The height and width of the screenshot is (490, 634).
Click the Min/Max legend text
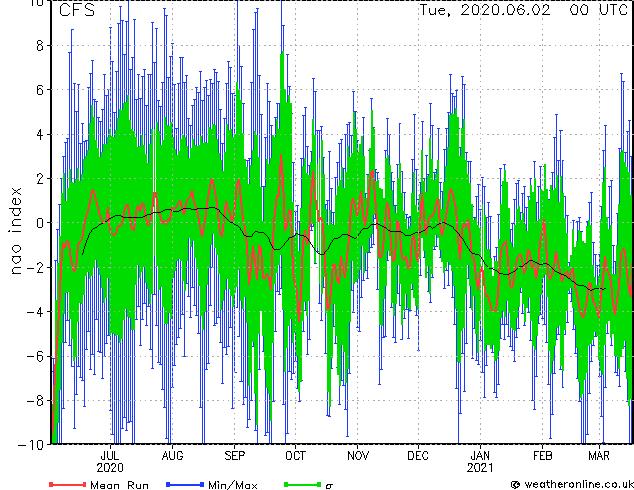(x=232, y=485)
